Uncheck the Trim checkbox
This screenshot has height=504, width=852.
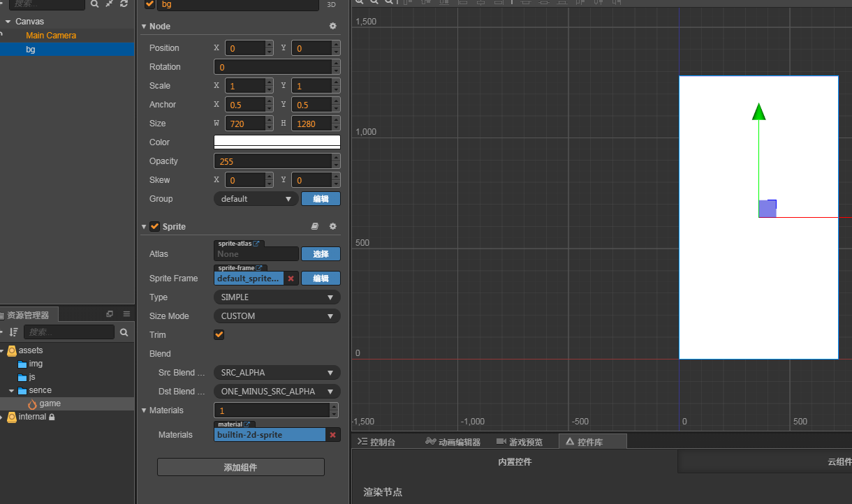click(219, 335)
